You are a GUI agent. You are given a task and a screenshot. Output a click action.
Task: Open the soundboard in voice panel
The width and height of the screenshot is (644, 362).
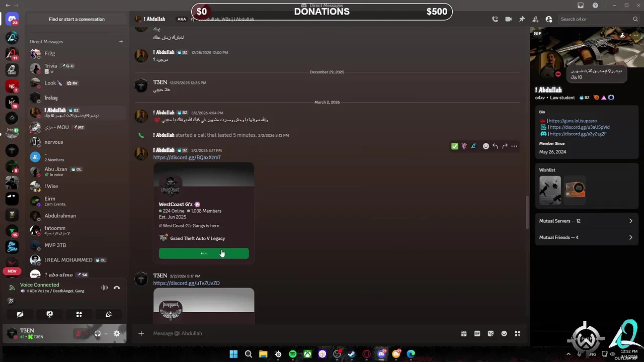click(109, 315)
